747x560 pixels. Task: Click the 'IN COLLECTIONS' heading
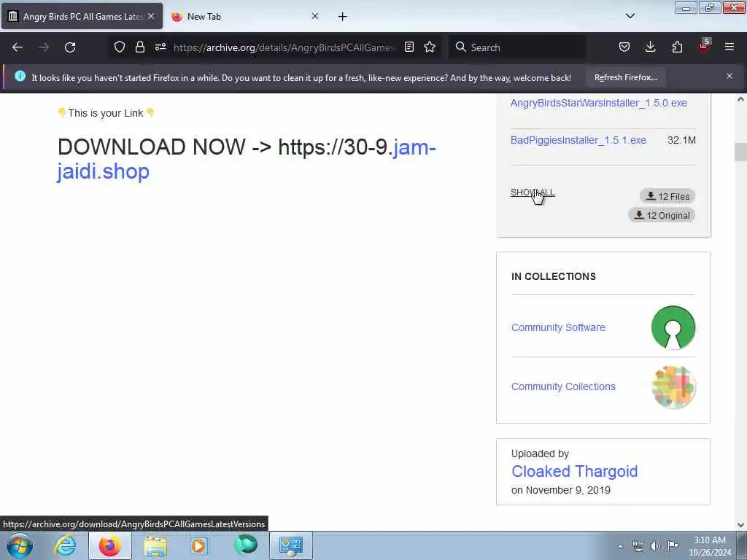554,276
